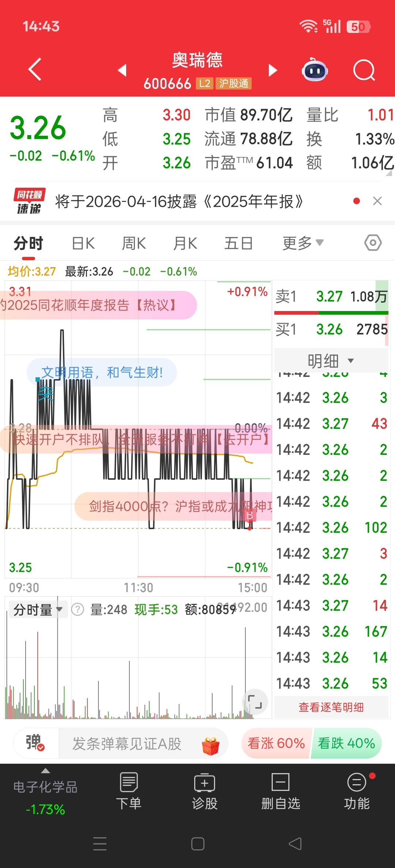Image resolution: width=395 pixels, height=868 pixels.
Task: Tap the 14:43 3.26 53 trade row
Action: click(x=331, y=684)
